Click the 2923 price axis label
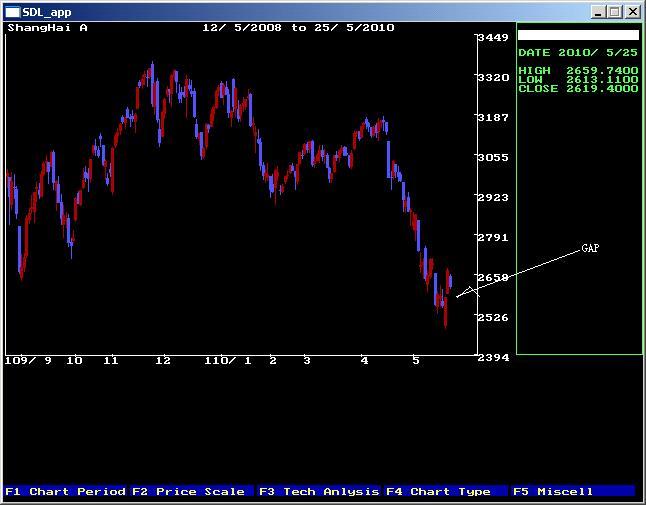 pos(493,197)
